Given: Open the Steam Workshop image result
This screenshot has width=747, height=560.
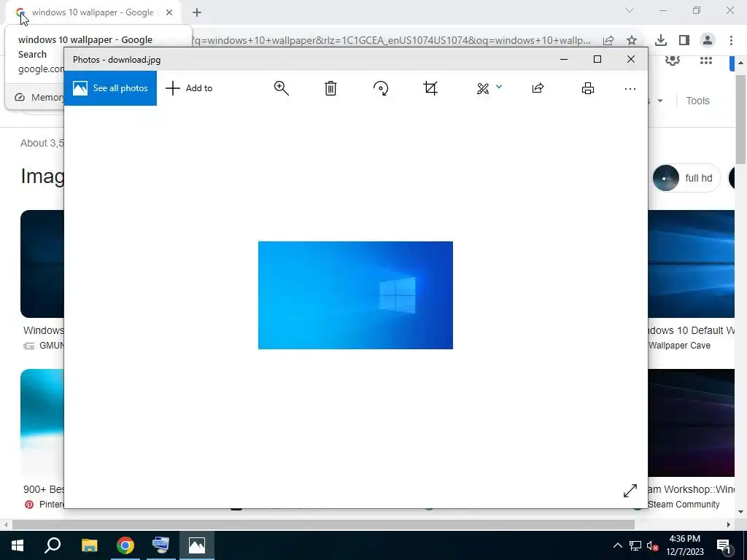Looking at the screenshot, I should 692,423.
